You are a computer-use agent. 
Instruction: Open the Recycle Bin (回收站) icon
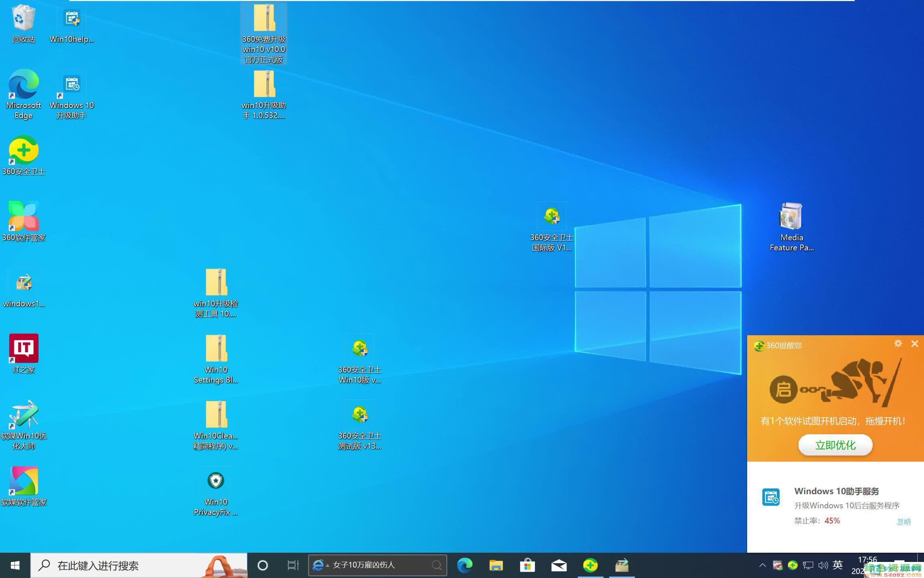pyautogui.click(x=23, y=23)
